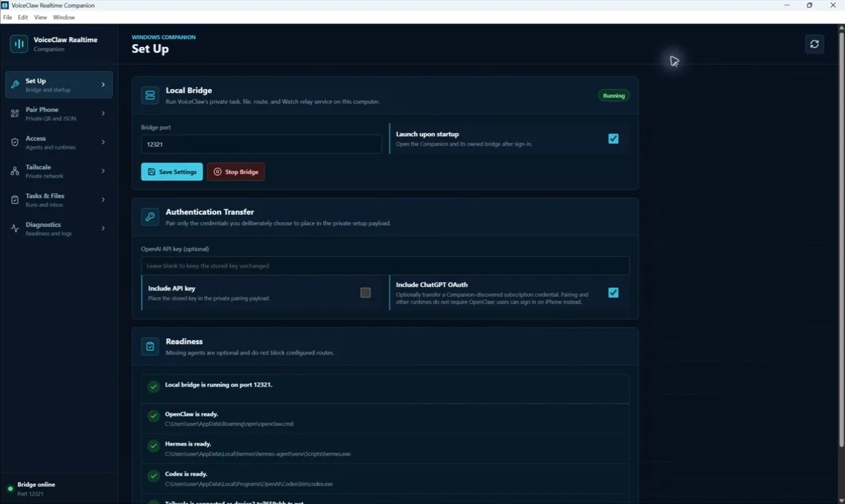Click the Stop Bridge button

[236, 172]
